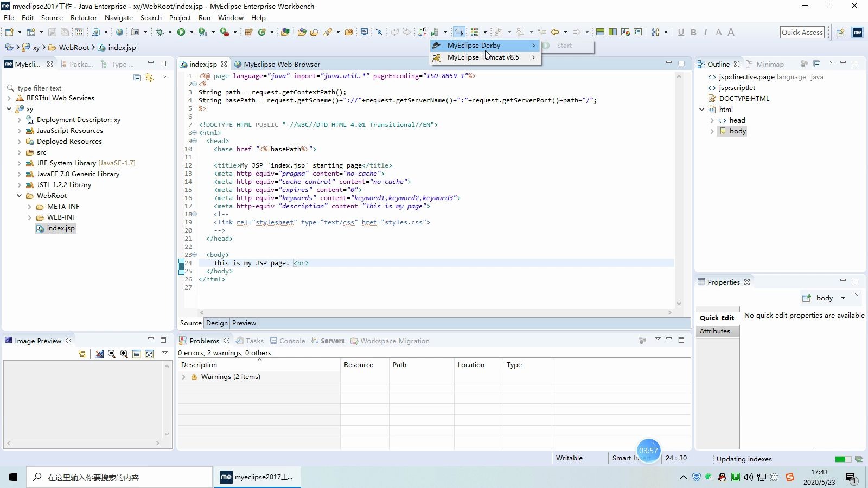This screenshot has width=868, height=488.
Task: Click the vertical split editor layout icon
Action: 612,32
